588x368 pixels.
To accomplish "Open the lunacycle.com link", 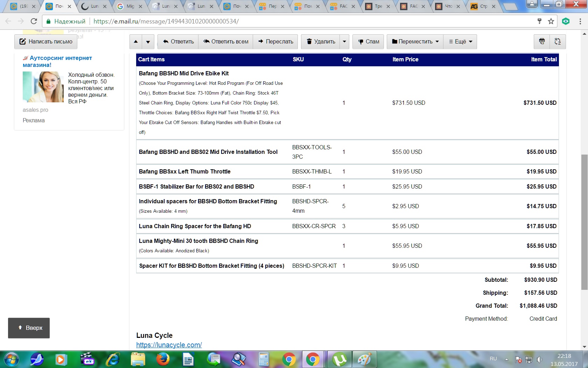I will (x=169, y=345).
